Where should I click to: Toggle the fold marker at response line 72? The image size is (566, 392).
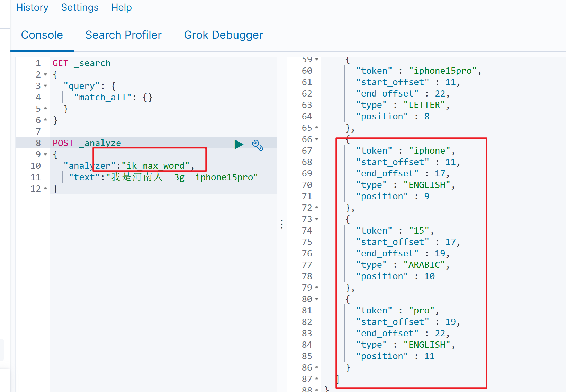click(317, 208)
